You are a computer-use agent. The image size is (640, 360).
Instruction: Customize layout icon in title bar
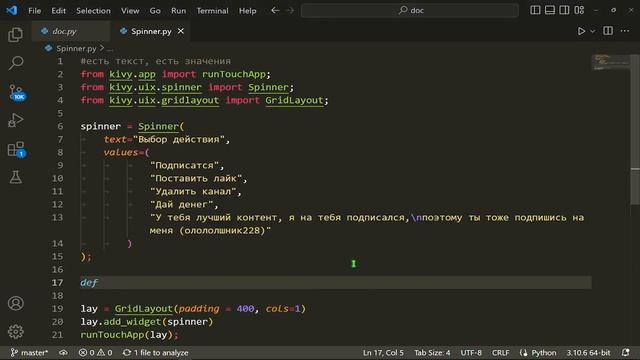tap(579, 10)
